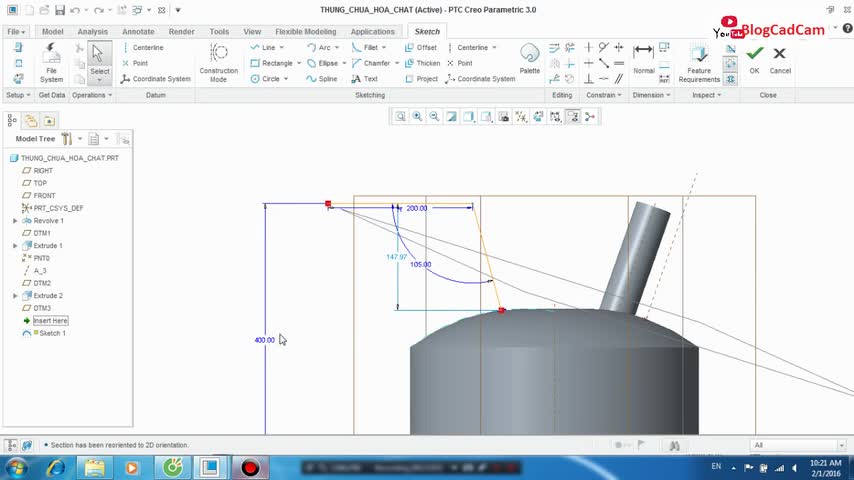Select the Spline tool
This screenshot has width=854, height=480.
[324, 79]
